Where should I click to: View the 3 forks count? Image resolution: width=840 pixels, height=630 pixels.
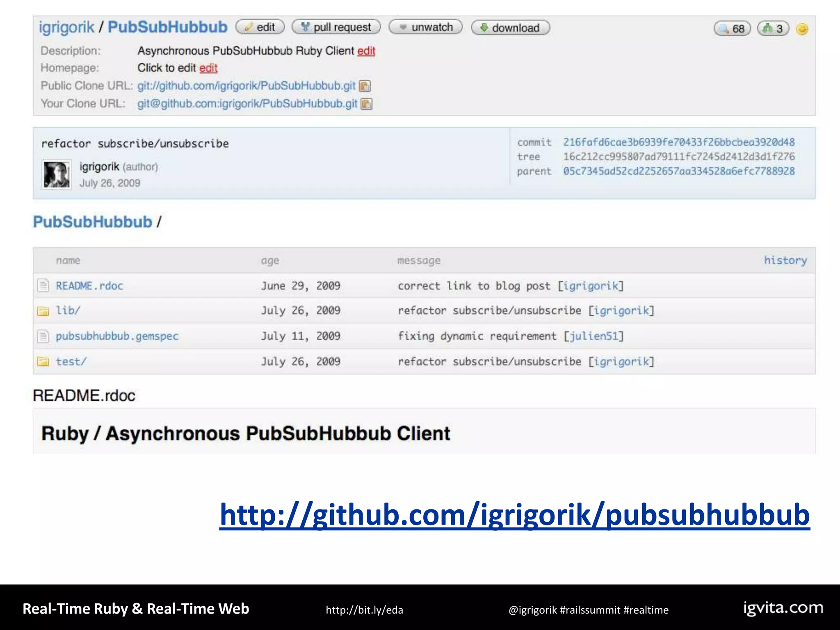[x=773, y=29]
